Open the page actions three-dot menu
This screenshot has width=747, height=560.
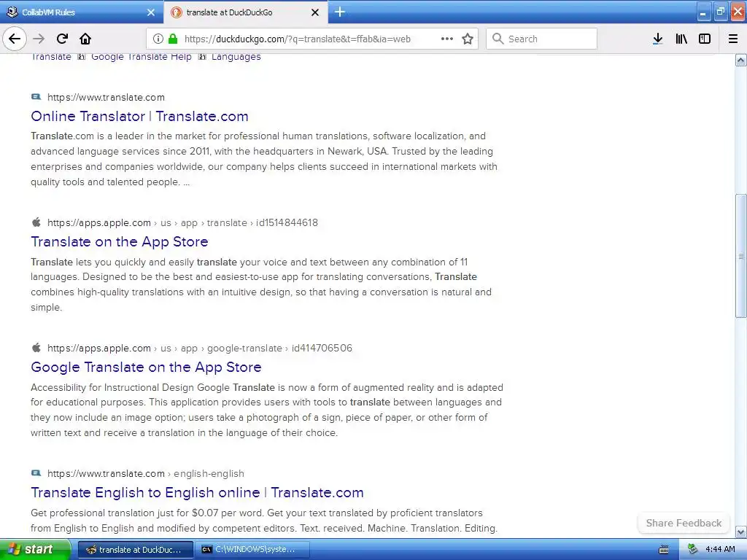click(447, 39)
